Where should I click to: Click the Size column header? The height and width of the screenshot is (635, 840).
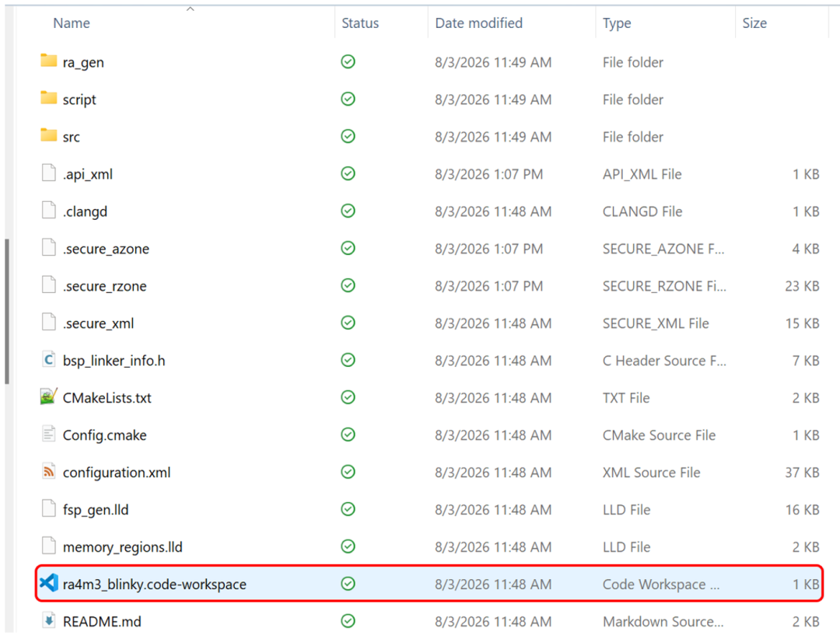(754, 23)
